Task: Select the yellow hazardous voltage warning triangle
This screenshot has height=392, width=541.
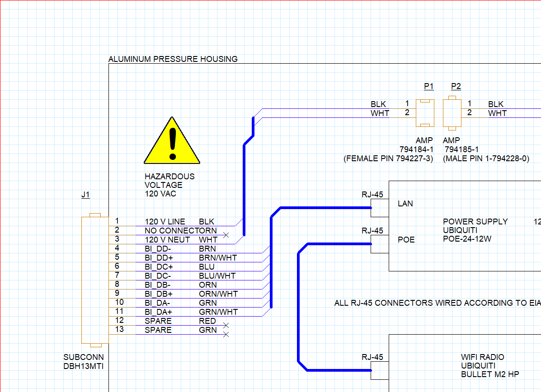Action: 172,140
